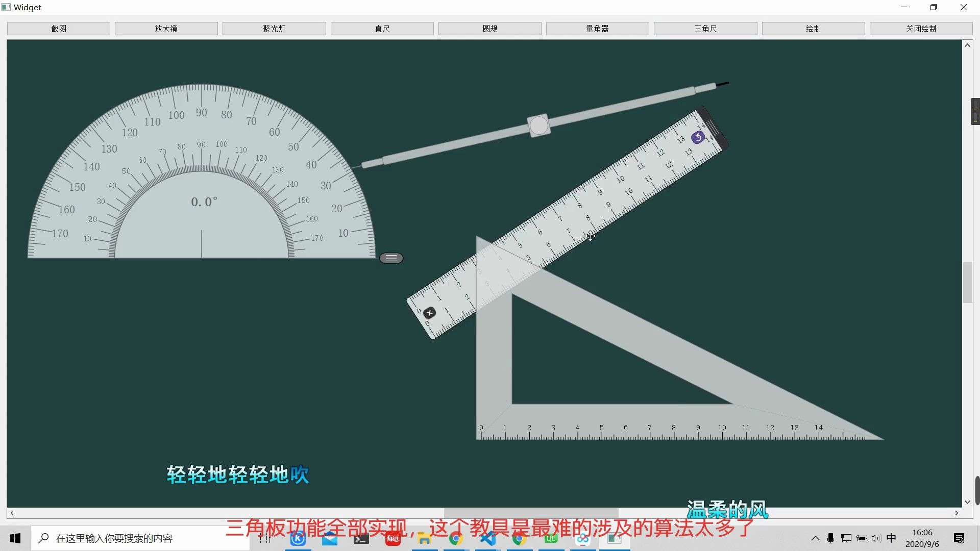
Task: Add a triangle ruler with 三角尺
Action: (705, 28)
